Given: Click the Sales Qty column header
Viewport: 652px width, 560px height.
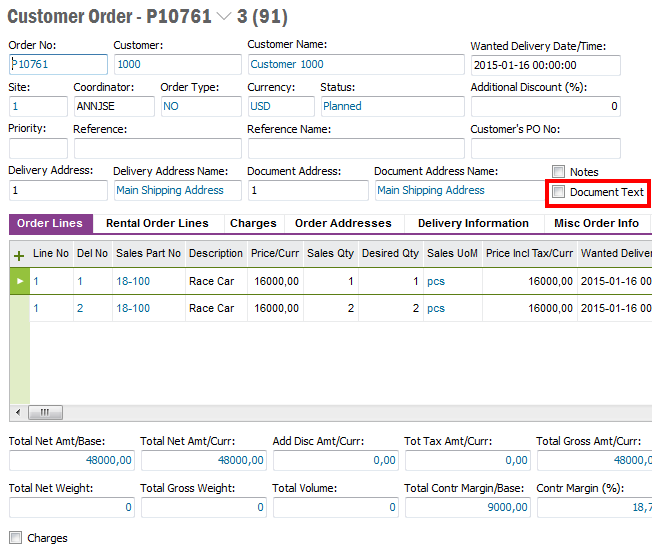Looking at the screenshot, I should coord(329,254).
